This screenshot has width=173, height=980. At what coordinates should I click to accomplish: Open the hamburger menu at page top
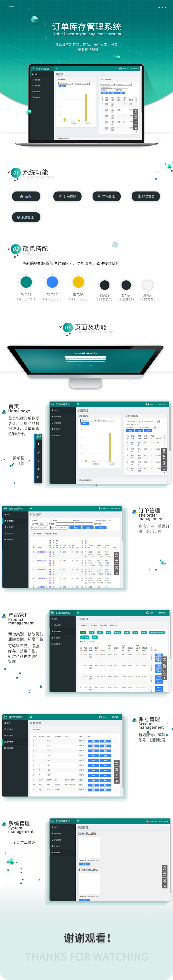pyautogui.click(x=11, y=8)
